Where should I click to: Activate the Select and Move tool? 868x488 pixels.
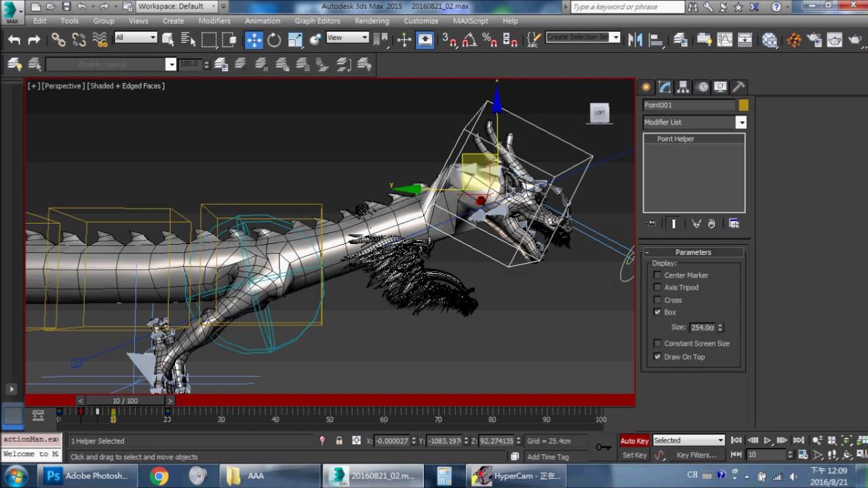(x=254, y=39)
